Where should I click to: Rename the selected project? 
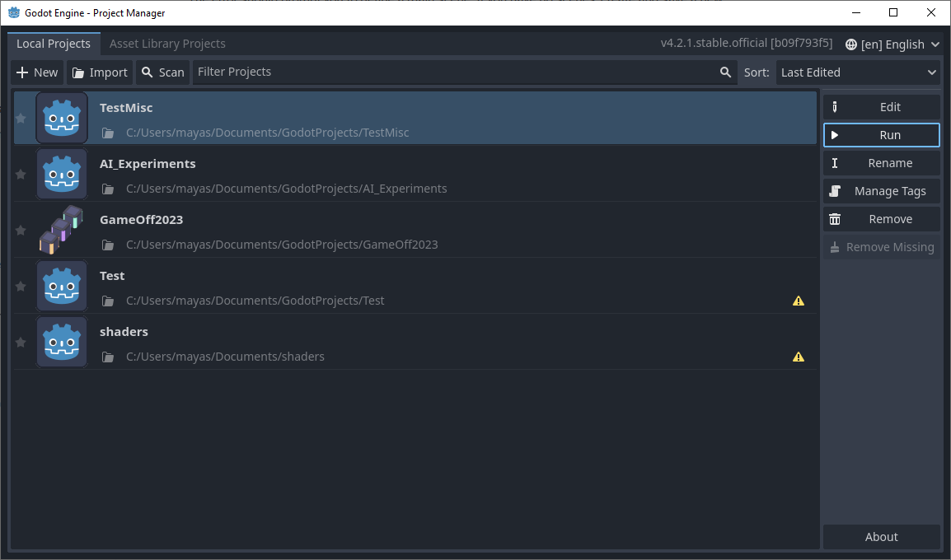pyautogui.click(x=881, y=163)
